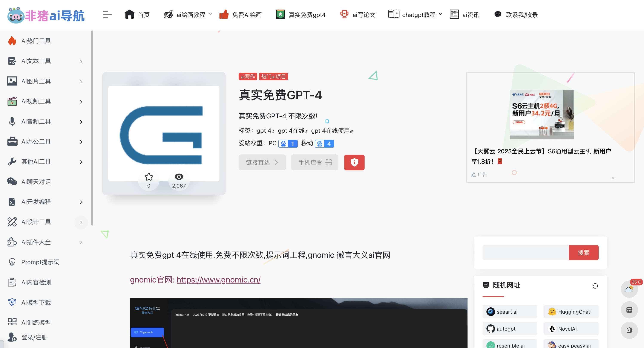Click the 移动 爱站权重 badge
This screenshot has width=644, height=348.
(324, 144)
